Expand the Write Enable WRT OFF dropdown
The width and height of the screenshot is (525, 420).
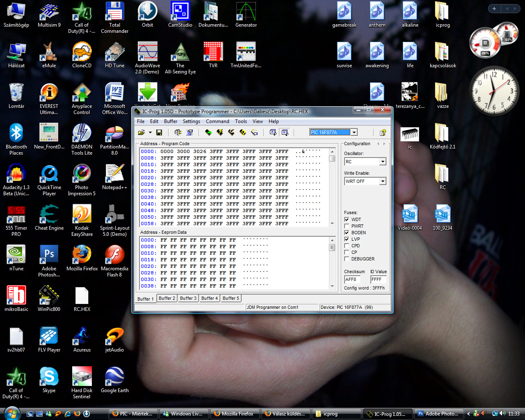click(382, 181)
